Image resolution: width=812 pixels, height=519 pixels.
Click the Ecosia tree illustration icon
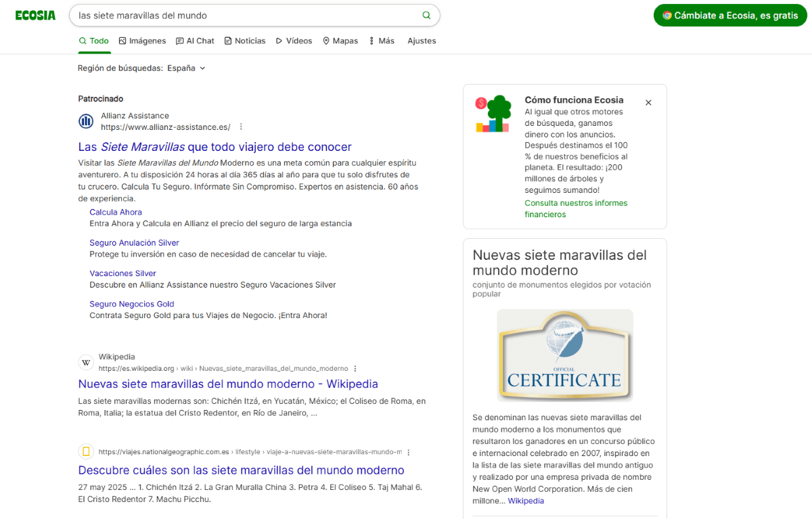coord(493,114)
